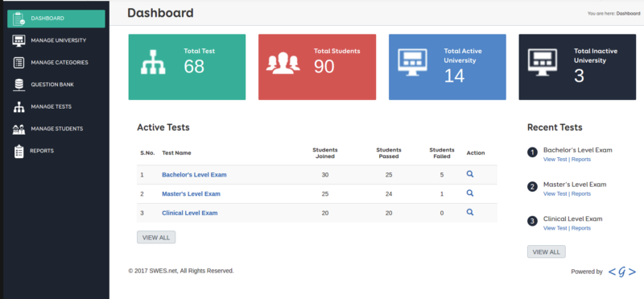
Task: Open the Dashboard menu item
Action: point(56,19)
